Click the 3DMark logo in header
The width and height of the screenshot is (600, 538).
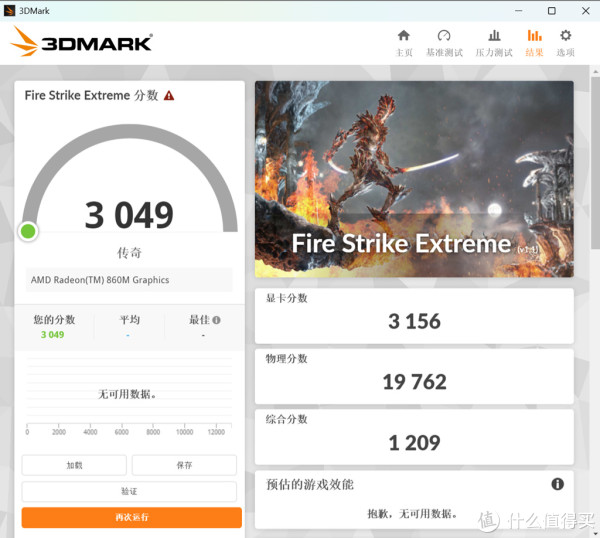click(81, 42)
